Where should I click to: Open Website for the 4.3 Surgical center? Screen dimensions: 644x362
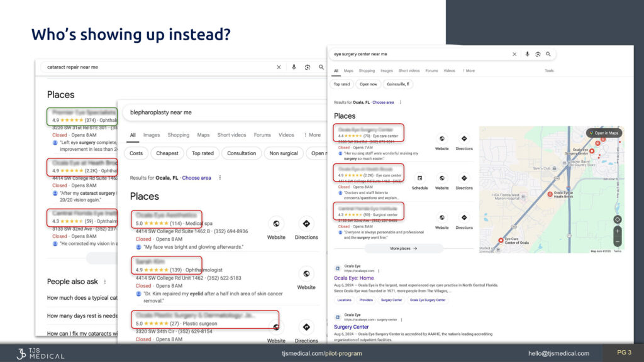(x=442, y=217)
